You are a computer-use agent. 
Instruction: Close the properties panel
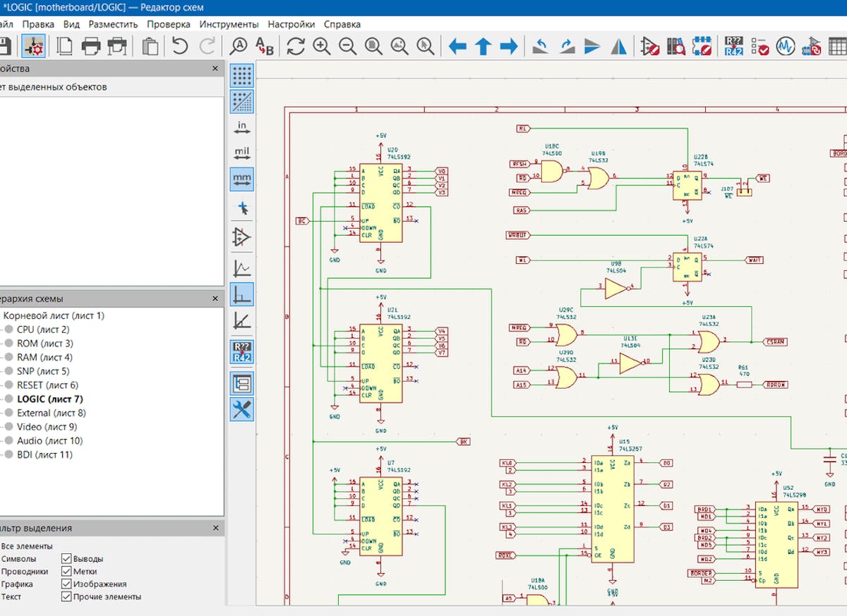pyautogui.click(x=215, y=68)
